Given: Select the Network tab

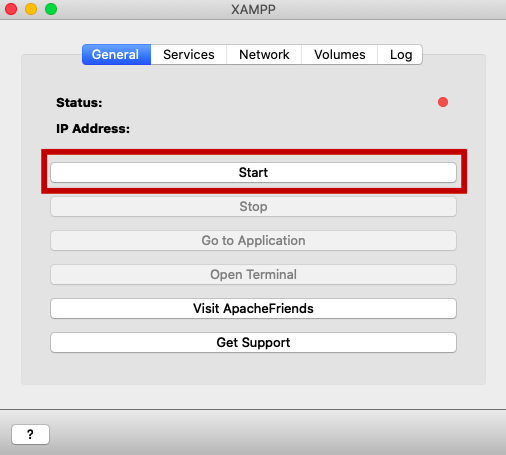Looking at the screenshot, I should pyautogui.click(x=264, y=54).
